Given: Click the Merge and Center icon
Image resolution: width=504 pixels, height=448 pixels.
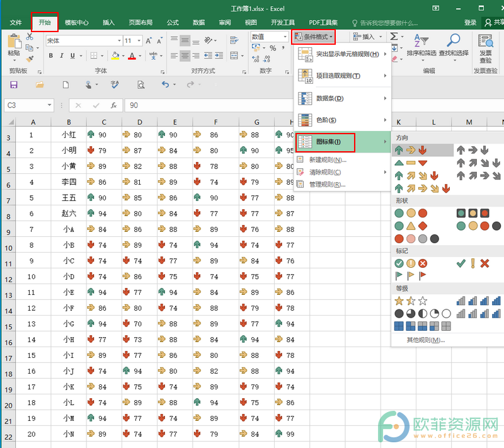Looking at the screenshot, I should tap(234, 55).
